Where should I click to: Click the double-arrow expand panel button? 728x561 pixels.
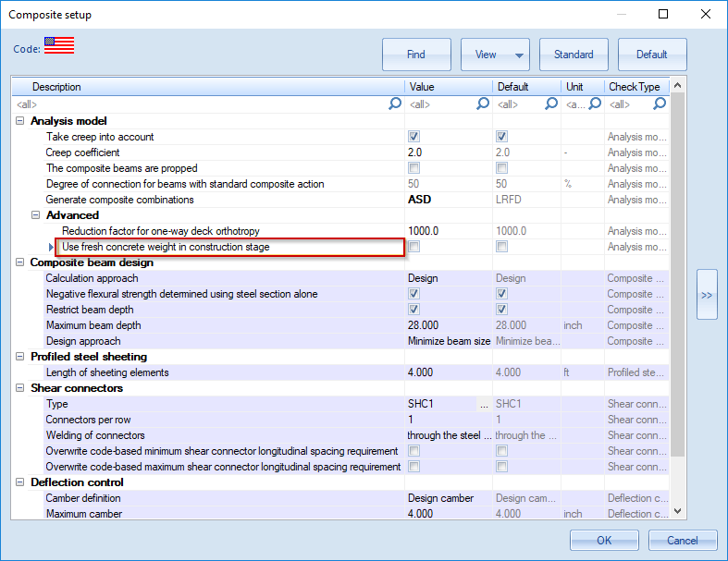(707, 295)
